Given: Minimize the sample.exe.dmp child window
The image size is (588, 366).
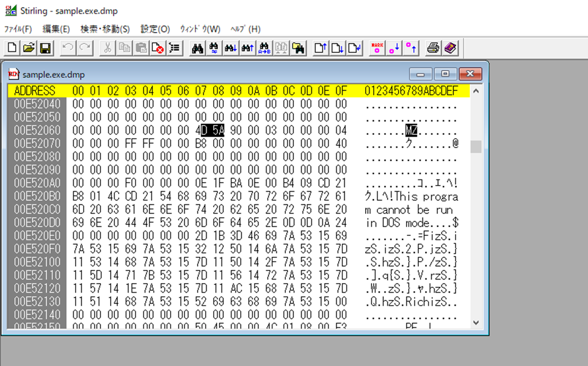Looking at the screenshot, I should tap(424, 74).
